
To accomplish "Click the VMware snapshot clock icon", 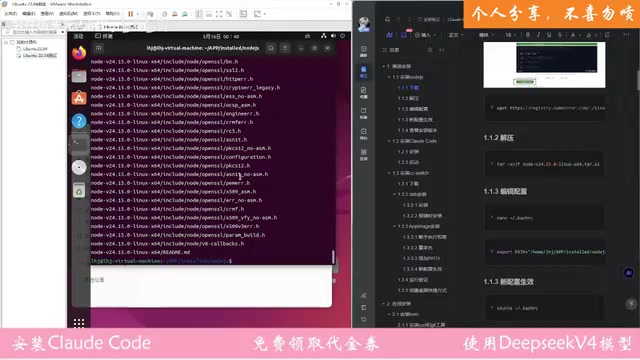I will (x=164, y=14).
